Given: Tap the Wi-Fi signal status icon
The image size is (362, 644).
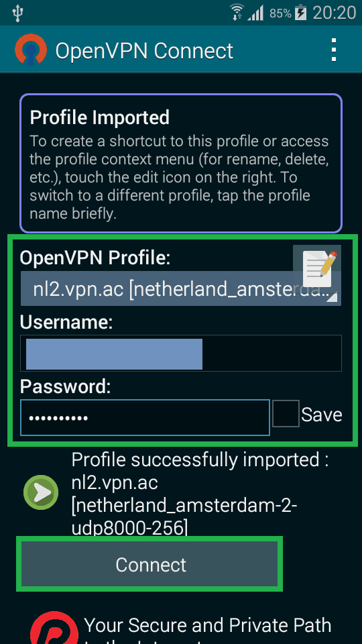Looking at the screenshot, I should pyautogui.click(x=237, y=12).
